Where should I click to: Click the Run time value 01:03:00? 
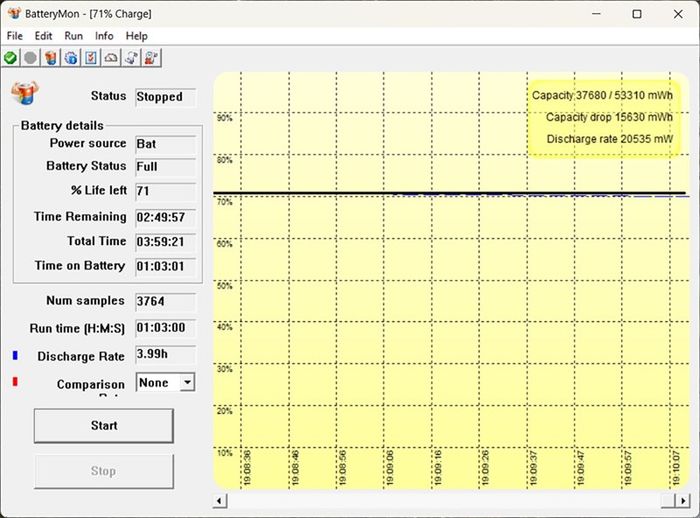tap(165, 328)
